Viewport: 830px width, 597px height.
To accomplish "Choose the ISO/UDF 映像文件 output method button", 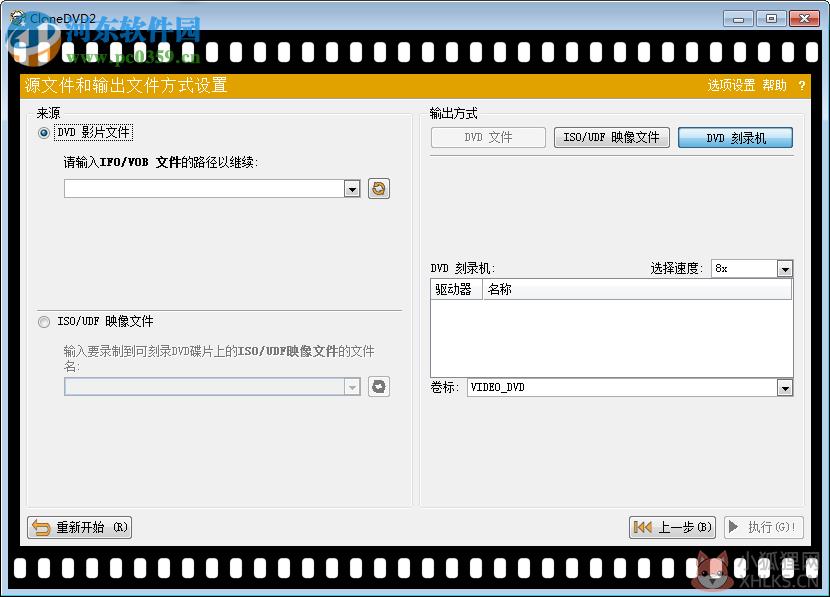I will click(x=611, y=138).
